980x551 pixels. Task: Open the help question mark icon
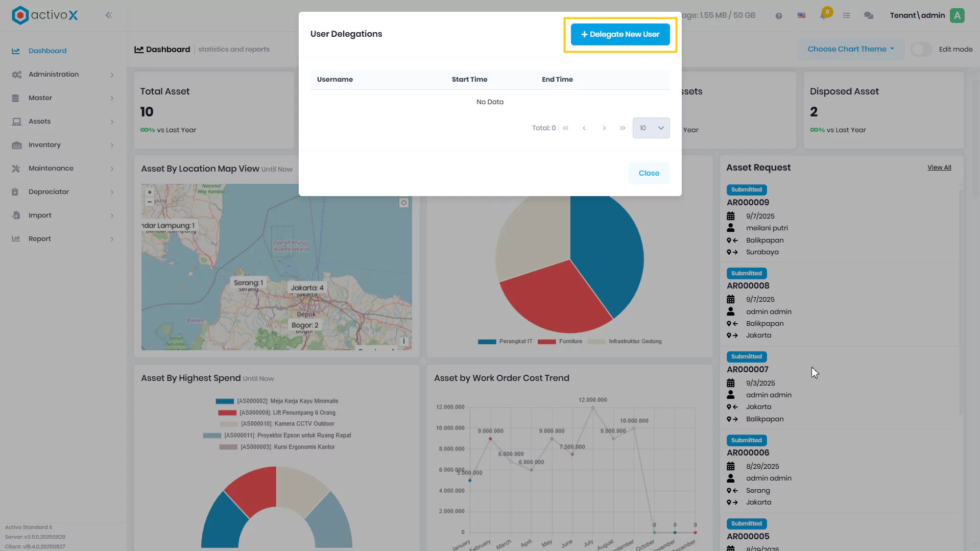pyautogui.click(x=779, y=16)
